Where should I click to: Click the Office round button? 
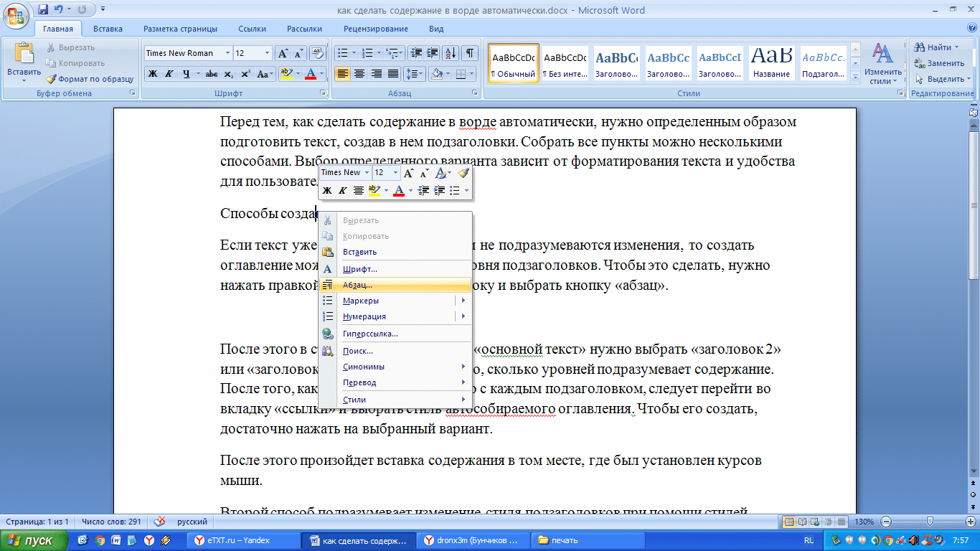coord(17,15)
